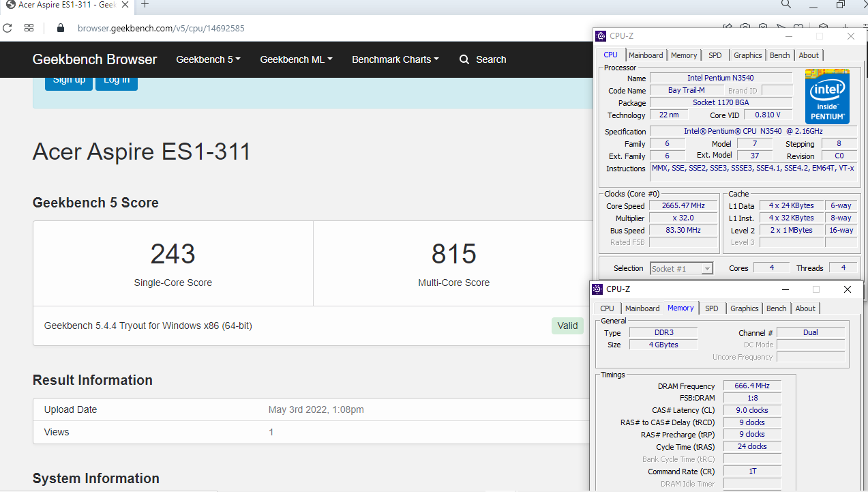Click the Command Rate value 1T
The image size is (868, 492).
753,471
